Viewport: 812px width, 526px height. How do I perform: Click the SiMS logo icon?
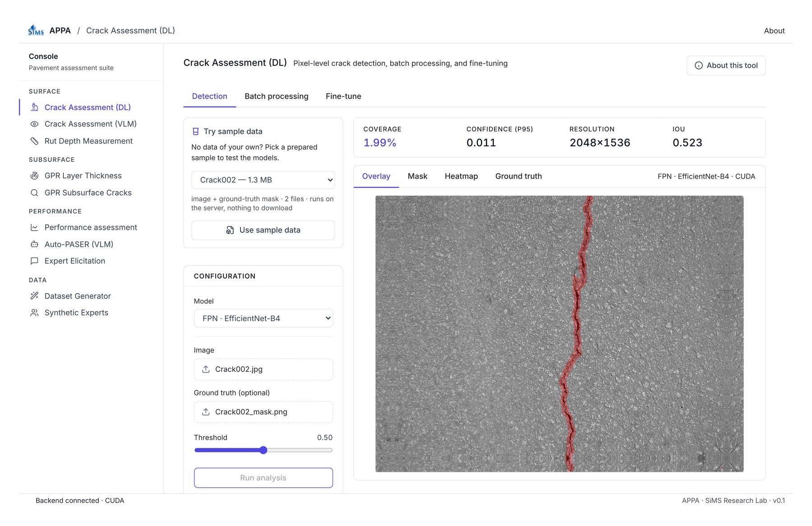[x=36, y=30]
